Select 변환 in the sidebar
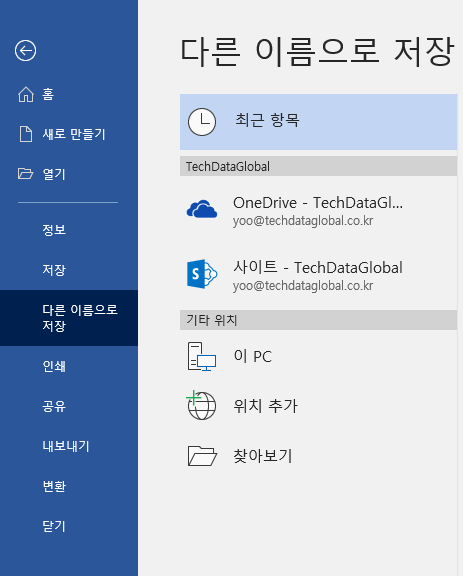This screenshot has width=463, height=576. click(x=69, y=486)
